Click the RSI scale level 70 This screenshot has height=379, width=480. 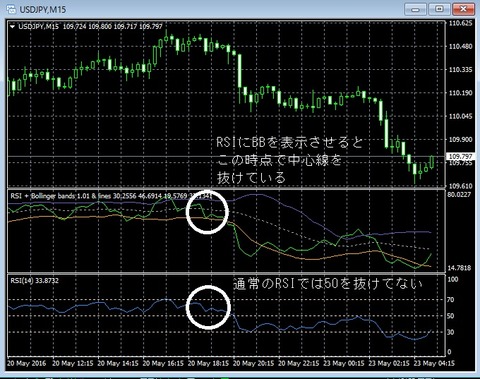(x=451, y=300)
